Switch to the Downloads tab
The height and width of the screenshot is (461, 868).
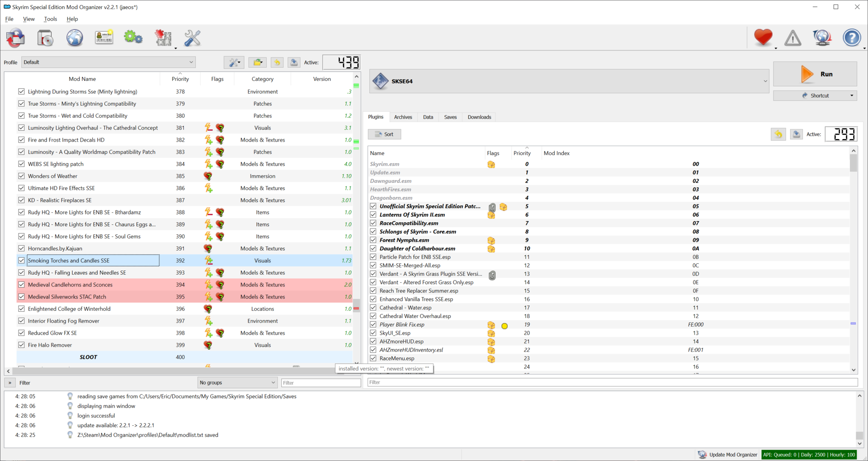pyautogui.click(x=479, y=117)
